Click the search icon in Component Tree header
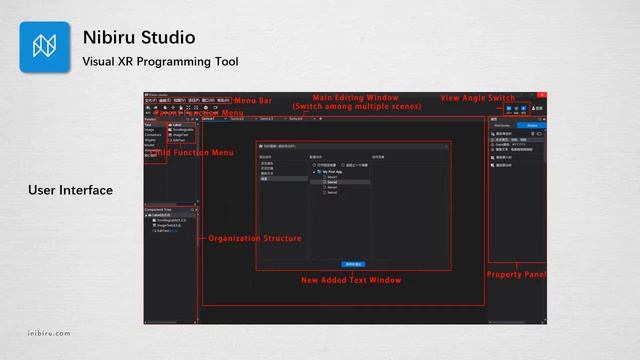 point(192,210)
